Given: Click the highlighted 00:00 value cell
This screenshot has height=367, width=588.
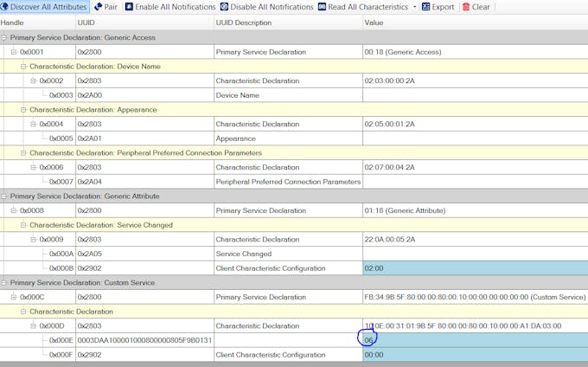Looking at the screenshot, I should (475, 355).
